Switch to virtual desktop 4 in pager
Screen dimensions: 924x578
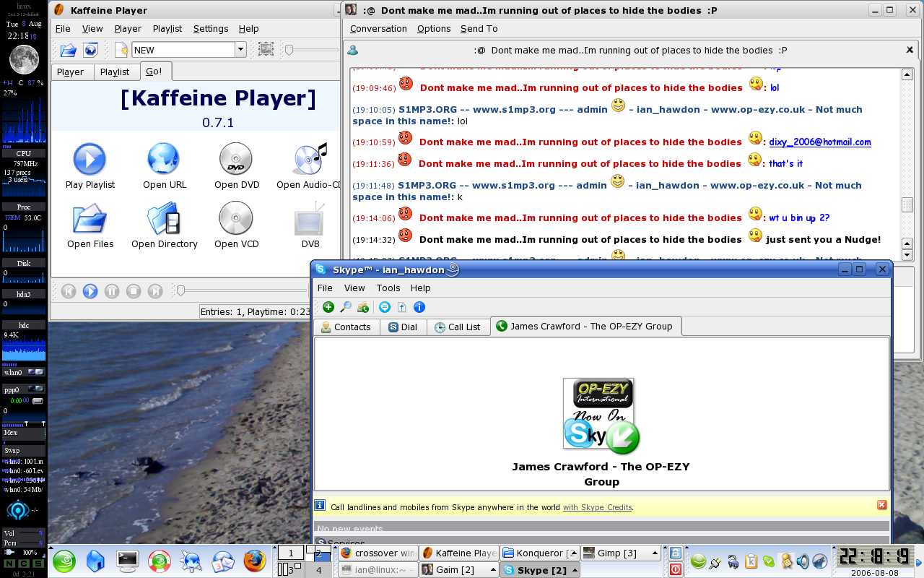point(318,570)
